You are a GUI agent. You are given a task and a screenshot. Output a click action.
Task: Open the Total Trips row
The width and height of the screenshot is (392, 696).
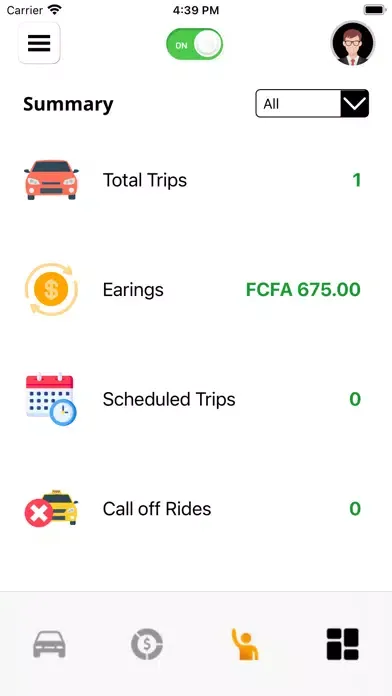pyautogui.click(x=196, y=180)
